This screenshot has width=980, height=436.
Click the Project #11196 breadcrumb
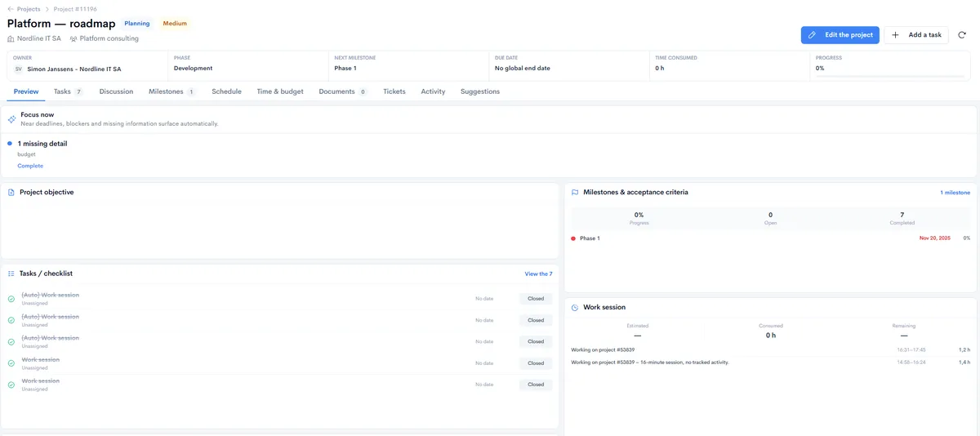[75, 9]
